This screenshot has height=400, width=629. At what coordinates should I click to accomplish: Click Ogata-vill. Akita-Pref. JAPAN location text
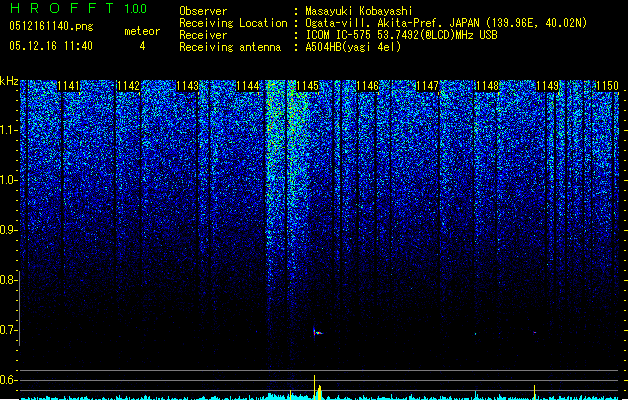pos(446,23)
